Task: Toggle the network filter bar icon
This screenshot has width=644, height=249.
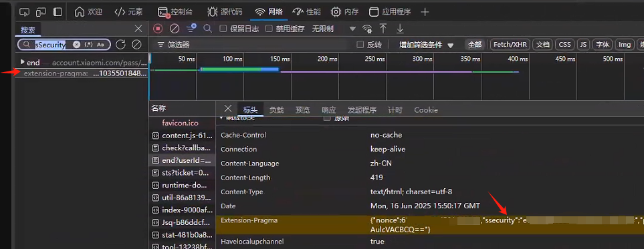Action: pyautogui.click(x=191, y=28)
